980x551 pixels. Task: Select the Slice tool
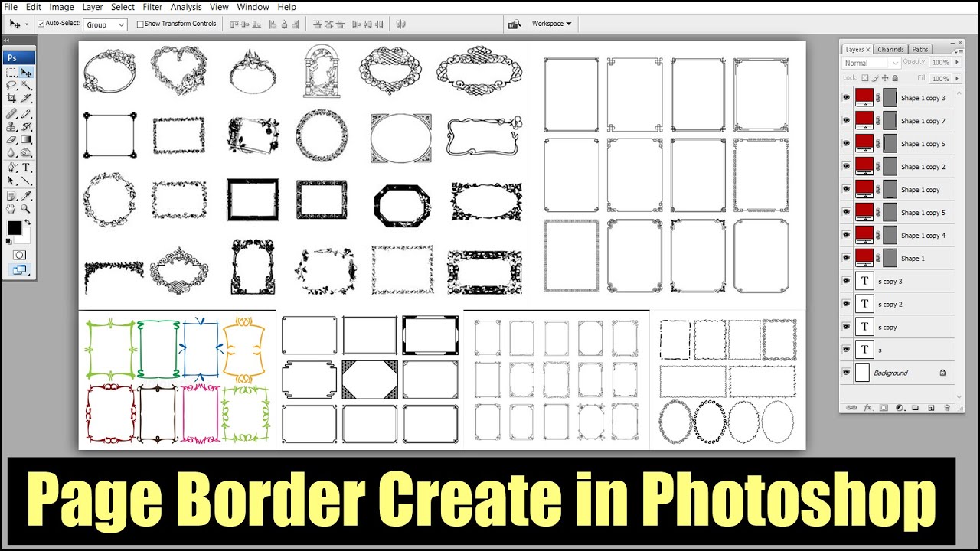point(26,98)
